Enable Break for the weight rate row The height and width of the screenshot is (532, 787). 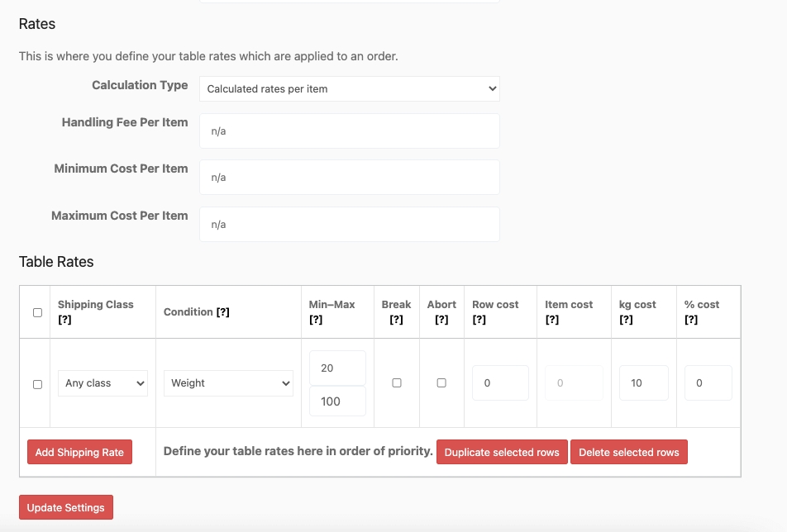pyautogui.click(x=396, y=383)
